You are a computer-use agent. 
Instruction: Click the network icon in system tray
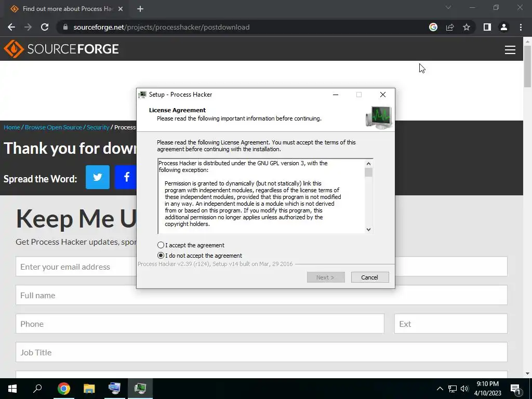pos(453,389)
